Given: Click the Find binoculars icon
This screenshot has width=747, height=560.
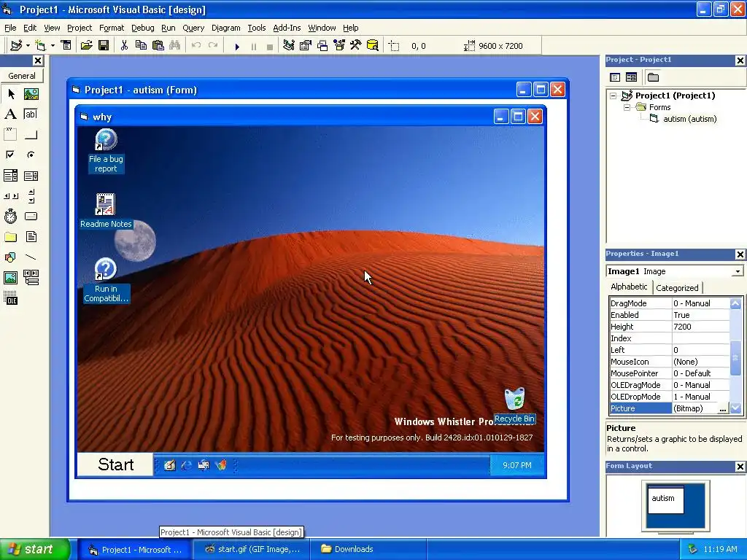Looking at the screenshot, I should [x=175, y=45].
